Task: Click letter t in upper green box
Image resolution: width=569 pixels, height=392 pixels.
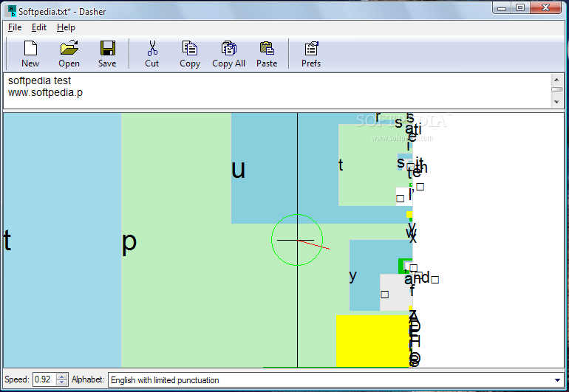Action: [x=341, y=165]
